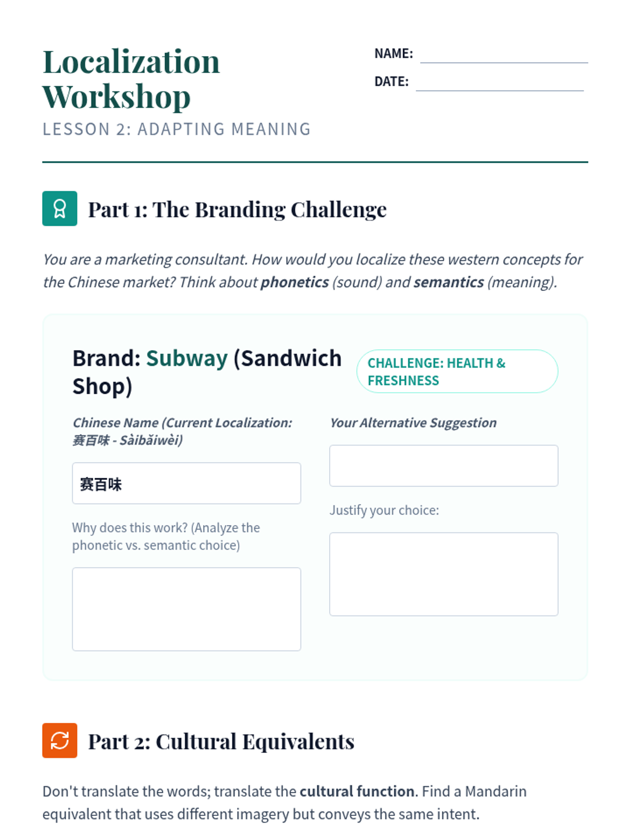Click the 'Chinese Name (Current Localization)' label
The height and width of the screenshot is (840, 630).
pyautogui.click(x=182, y=431)
